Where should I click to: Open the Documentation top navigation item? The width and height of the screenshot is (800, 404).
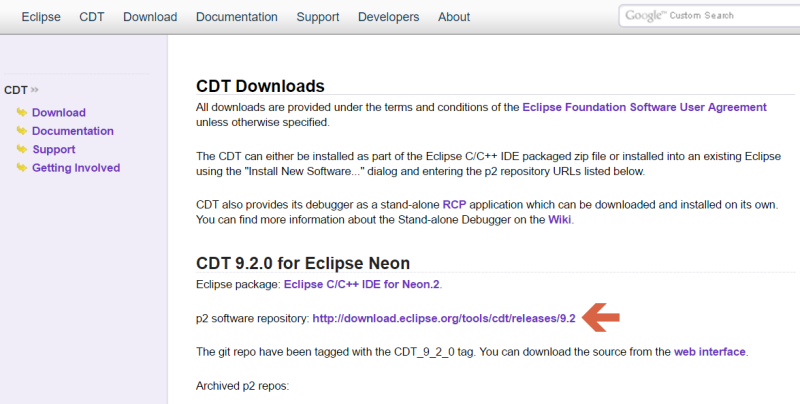(237, 17)
